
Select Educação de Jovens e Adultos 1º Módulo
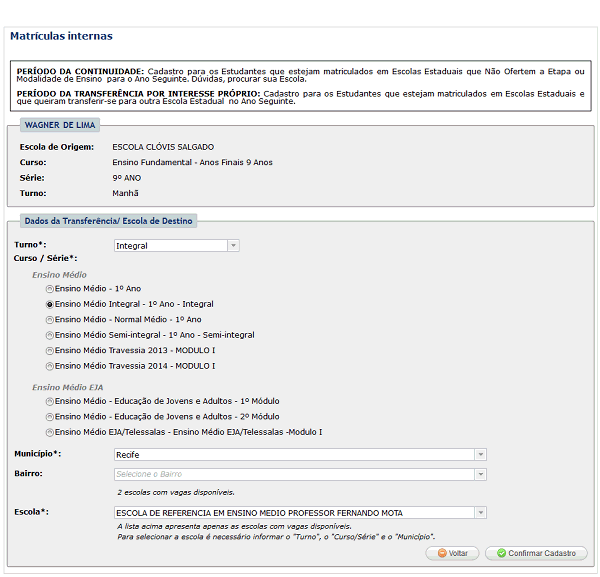tap(50, 401)
